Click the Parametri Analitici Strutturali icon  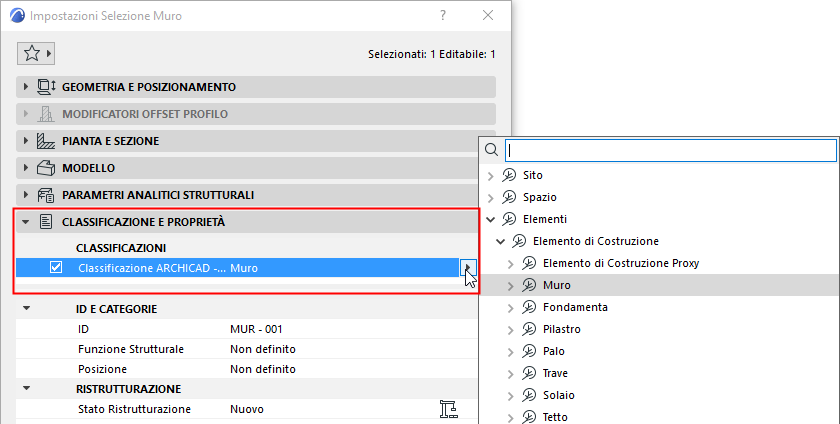point(46,195)
